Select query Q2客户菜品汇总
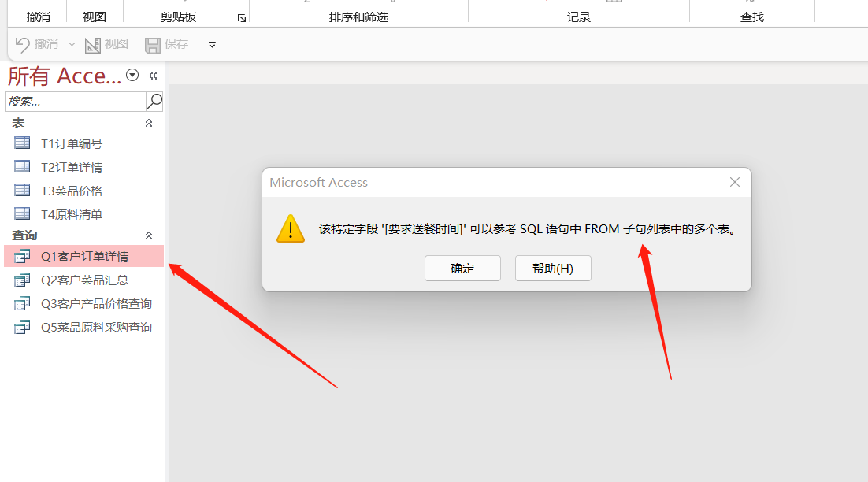868x482 pixels. coord(84,280)
